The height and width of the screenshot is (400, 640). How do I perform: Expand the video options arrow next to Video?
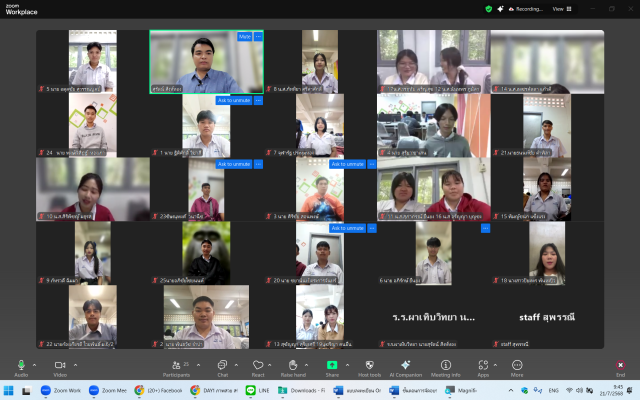click(74, 365)
